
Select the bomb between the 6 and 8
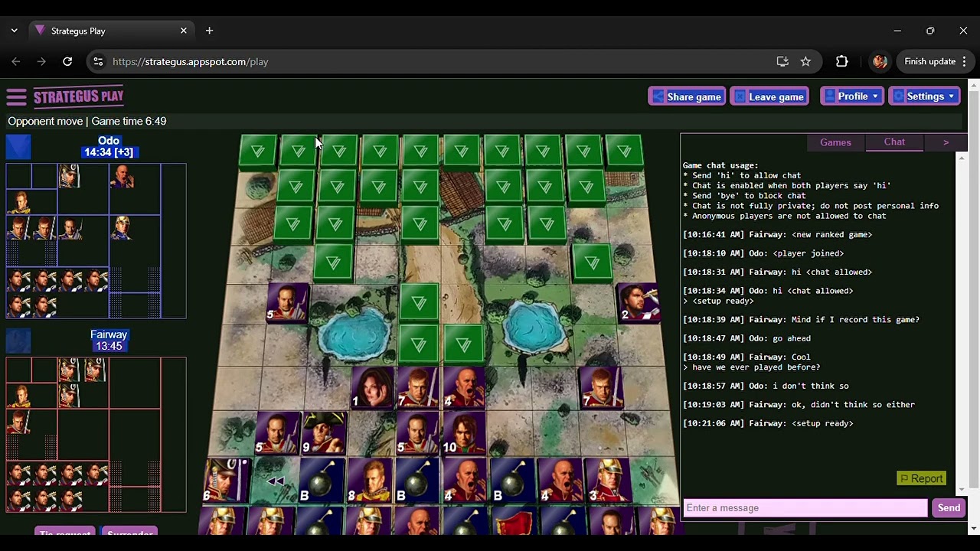322,481
